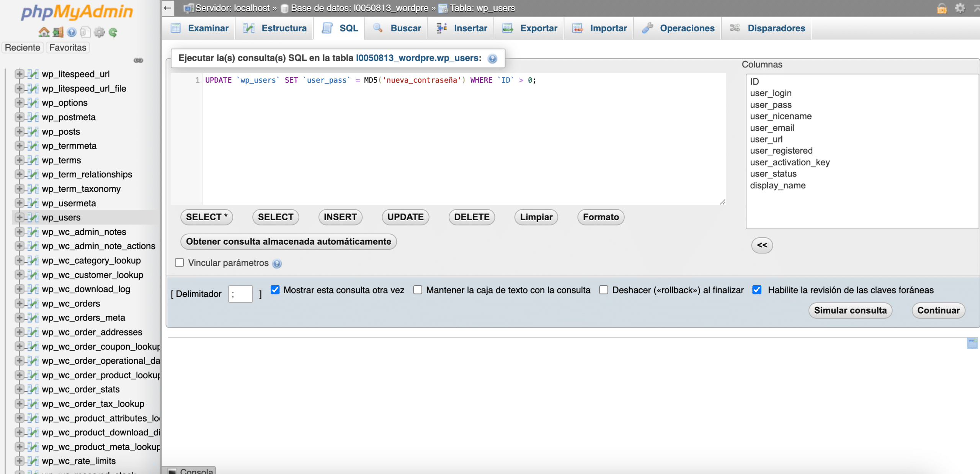The width and height of the screenshot is (980, 474).
Task: Open navigation panel settings gear icon
Action: 99,32
